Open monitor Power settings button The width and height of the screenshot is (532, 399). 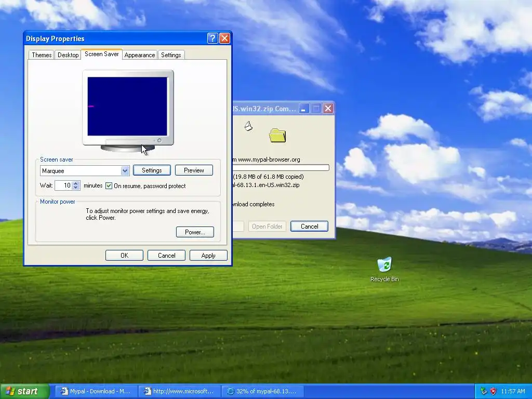click(x=195, y=232)
